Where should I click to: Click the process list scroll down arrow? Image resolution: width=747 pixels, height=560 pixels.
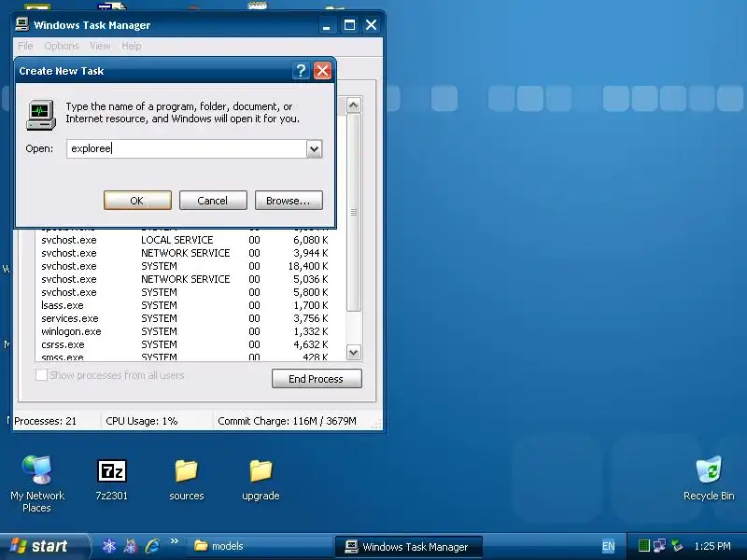click(x=354, y=353)
